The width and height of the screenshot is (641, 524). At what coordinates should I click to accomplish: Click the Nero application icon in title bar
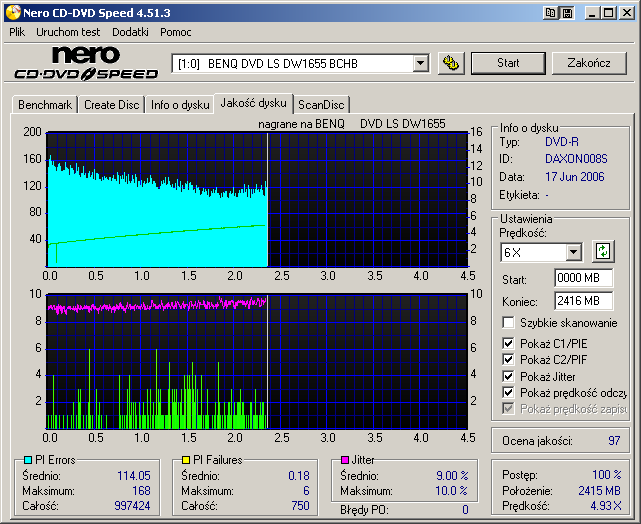[x=13, y=13]
